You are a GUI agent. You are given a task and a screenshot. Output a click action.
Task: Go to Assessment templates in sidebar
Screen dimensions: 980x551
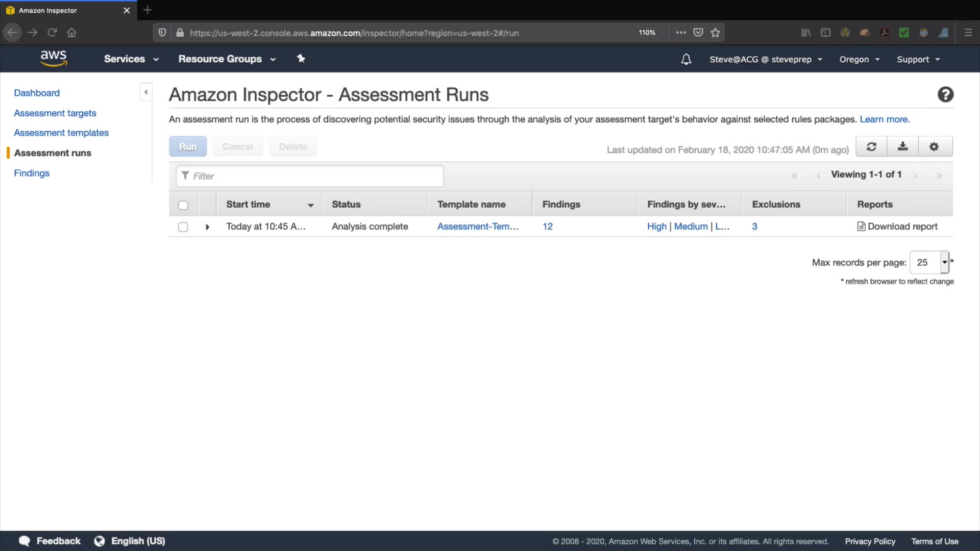coord(61,133)
